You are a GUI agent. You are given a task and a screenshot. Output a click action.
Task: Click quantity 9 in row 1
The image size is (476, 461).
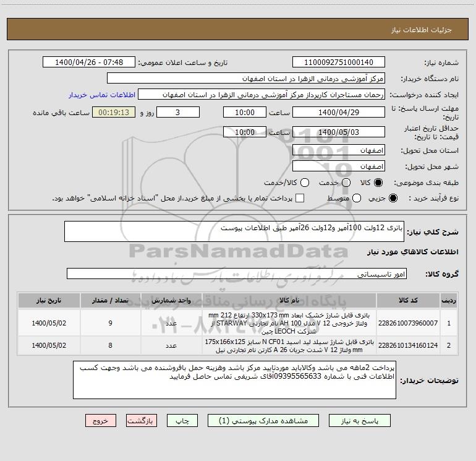click(x=110, y=323)
